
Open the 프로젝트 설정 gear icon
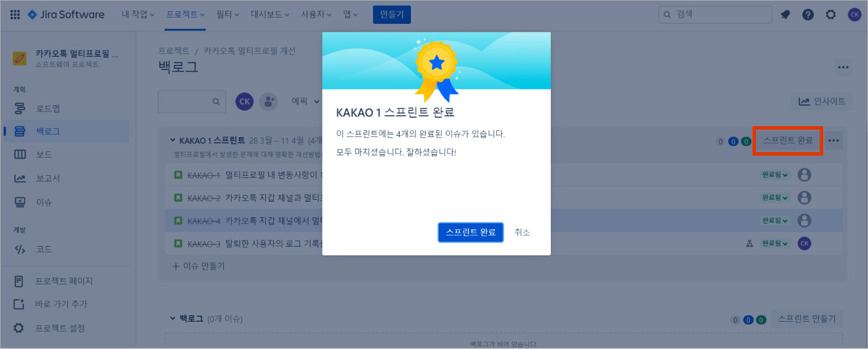coord(20,328)
